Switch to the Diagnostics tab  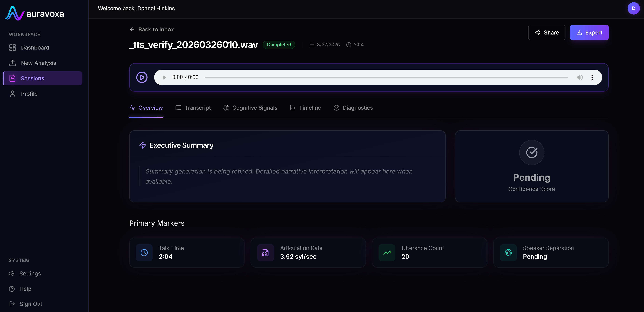[x=353, y=108]
